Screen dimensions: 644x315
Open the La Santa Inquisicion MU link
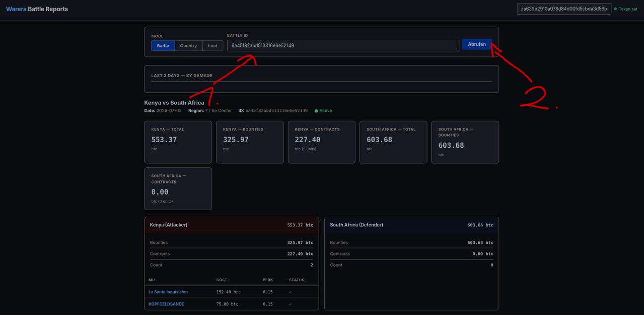(168, 292)
